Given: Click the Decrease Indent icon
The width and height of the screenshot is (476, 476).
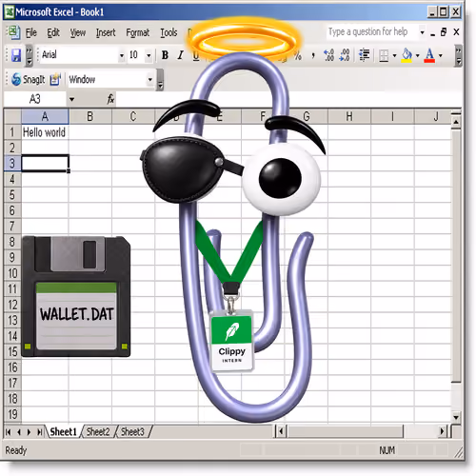Looking at the screenshot, I should pos(365,55).
